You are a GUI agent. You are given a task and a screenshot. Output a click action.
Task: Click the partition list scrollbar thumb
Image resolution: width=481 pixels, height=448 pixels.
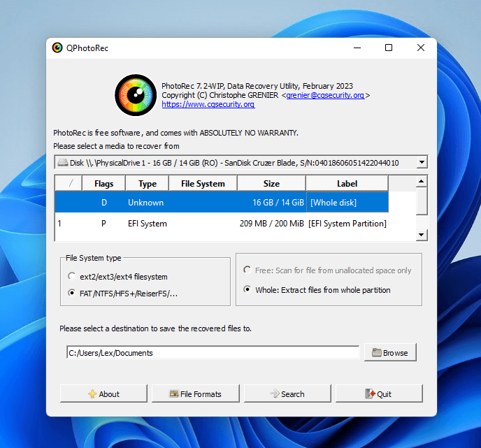click(422, 201)
